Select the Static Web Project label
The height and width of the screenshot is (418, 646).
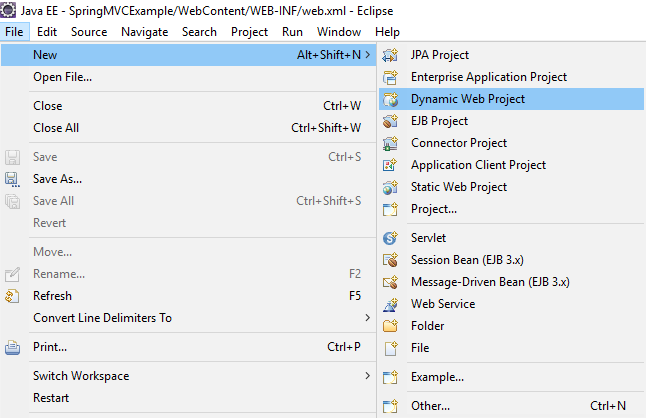click(459, 187)
